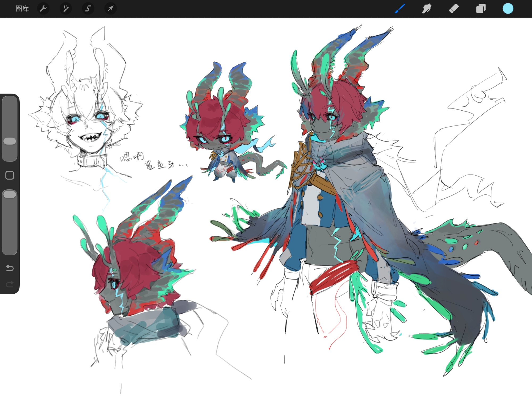This screenshot has height=399, width=532.
Task: Select the Eraser tool
Action: 454,9
